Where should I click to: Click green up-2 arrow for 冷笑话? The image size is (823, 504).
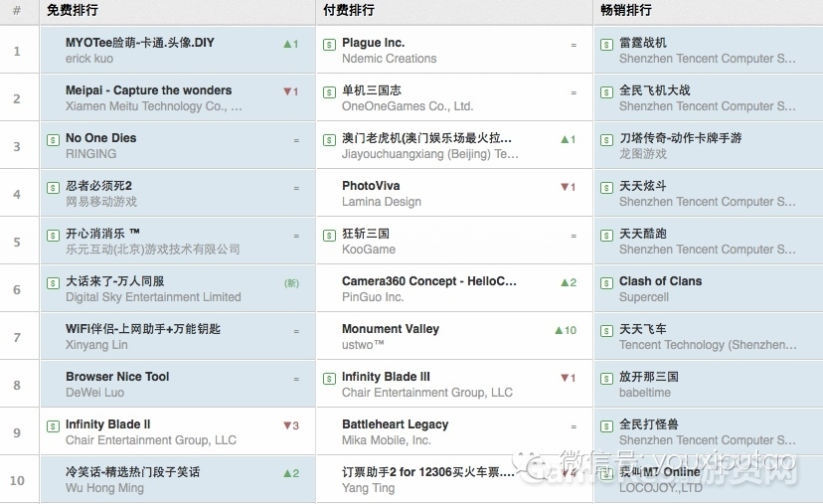click(291, 473)
